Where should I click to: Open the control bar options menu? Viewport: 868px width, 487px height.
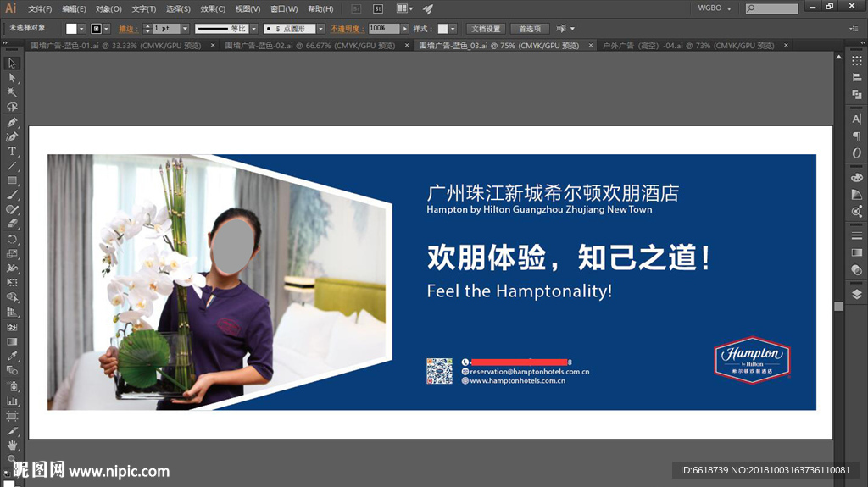853,28
